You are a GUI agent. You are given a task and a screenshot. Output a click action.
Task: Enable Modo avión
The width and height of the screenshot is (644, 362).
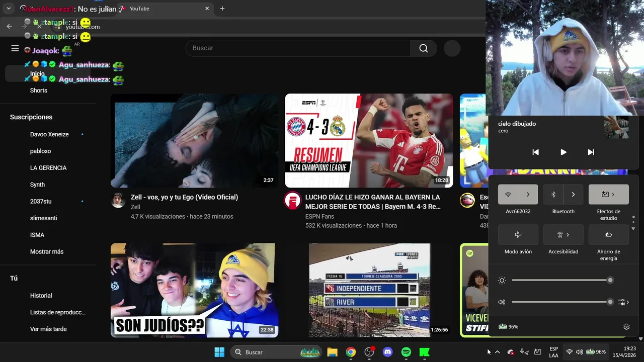coord(518,235)
